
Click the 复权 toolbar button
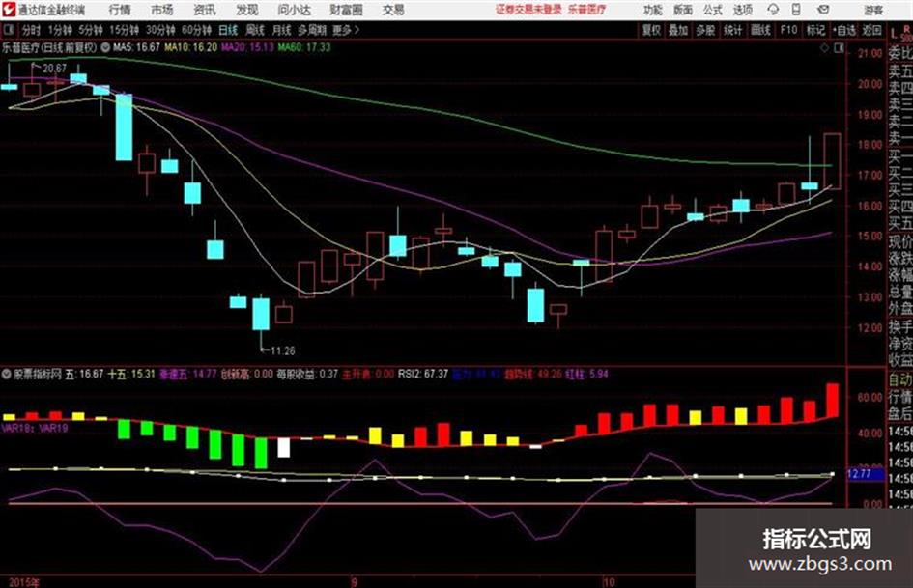(651, 30)
